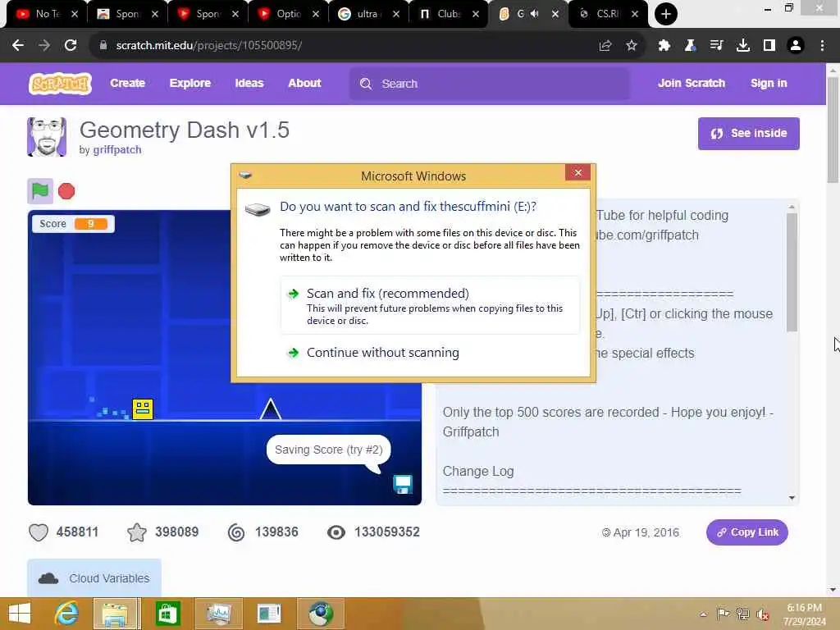Open the Chrome three-dot menu
840x630 pixels.
coord(822,46)
